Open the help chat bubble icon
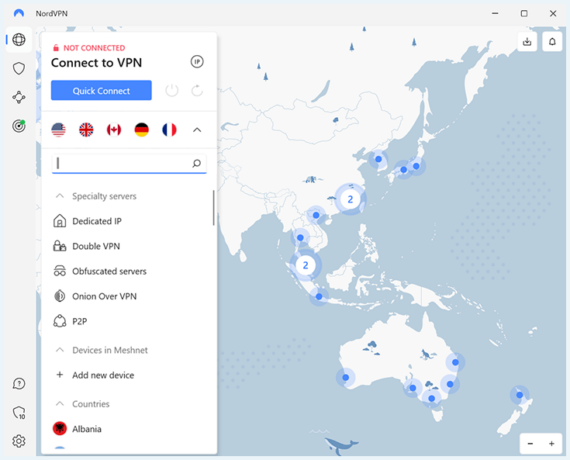This screenshot has height=460, width=570. (19, 384)
